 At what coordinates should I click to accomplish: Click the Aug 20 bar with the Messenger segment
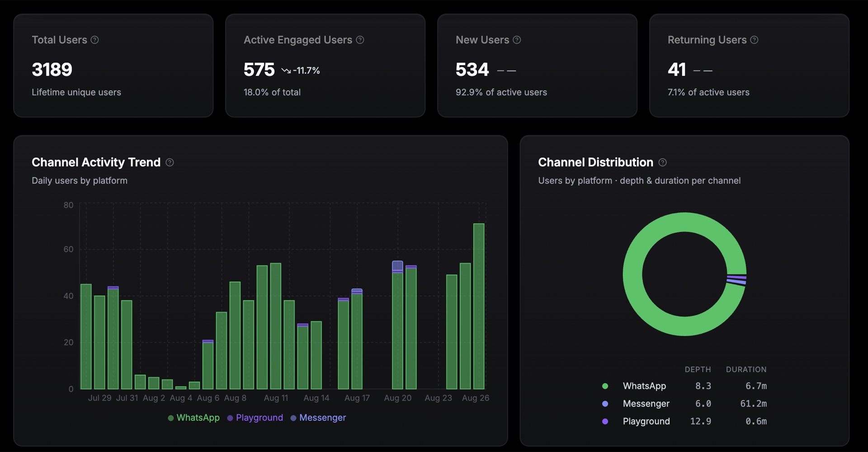[397, 325]
